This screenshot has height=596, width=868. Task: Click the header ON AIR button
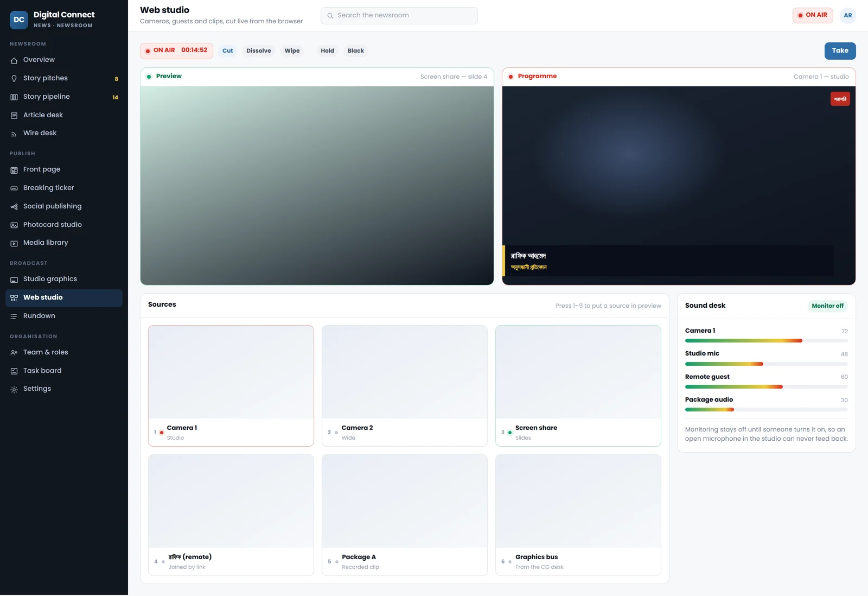coord(812,15)
